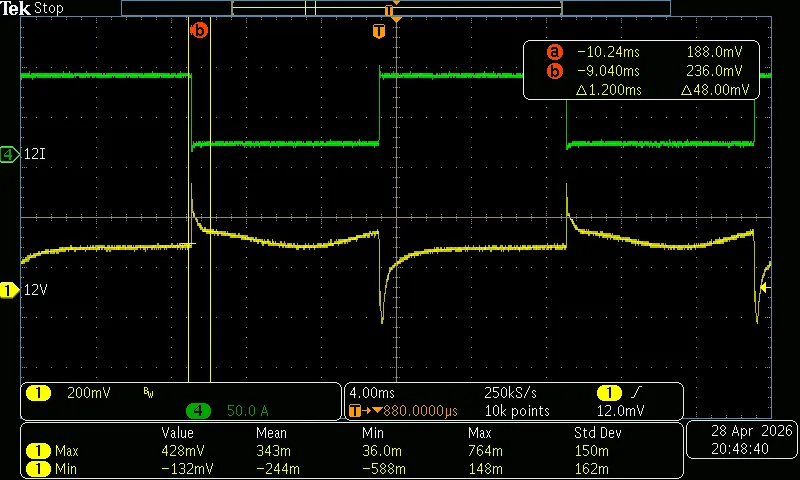
Task: Click the channel 1 badge on Max row
Action: point(38,451)
